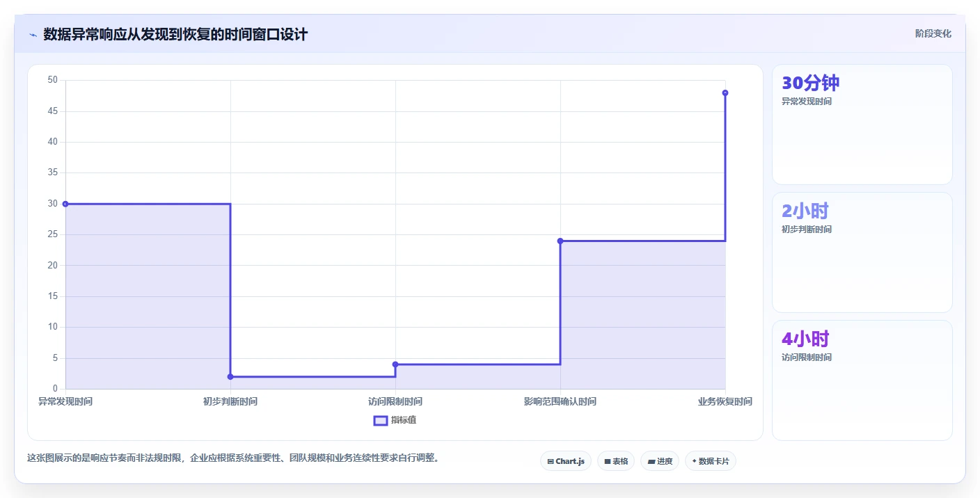Click the data point at 业务恢复时间 (48)
This screenshot has width=980, height=498.
click(725, 93)
